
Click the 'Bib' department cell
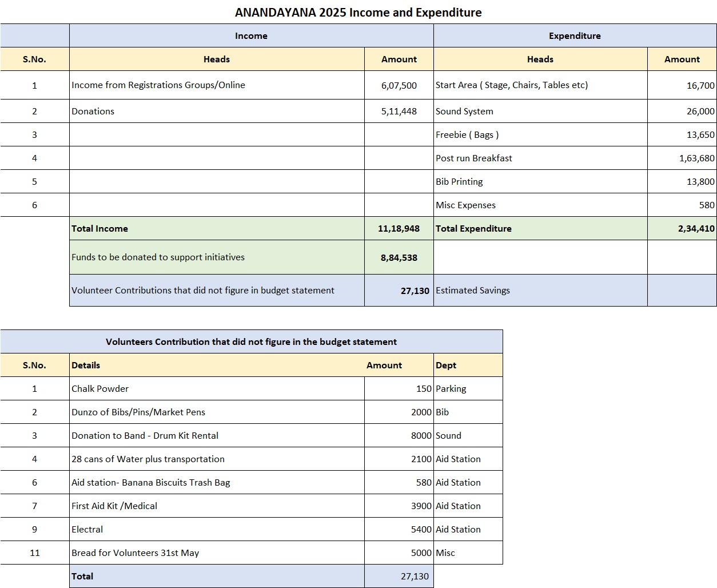tap(468, 412)
